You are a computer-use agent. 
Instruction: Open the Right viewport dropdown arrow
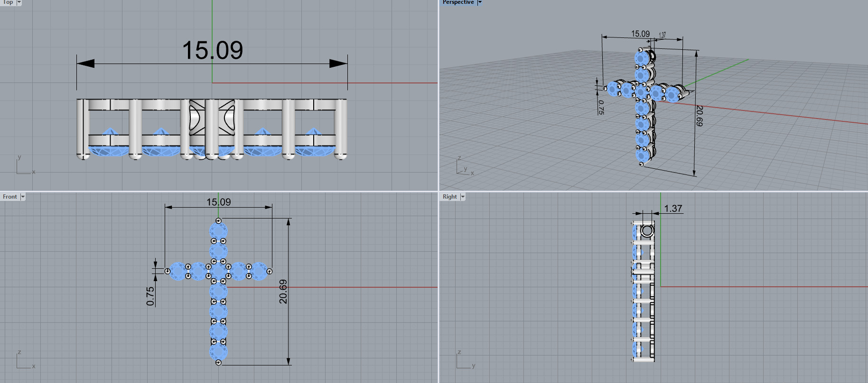[x=463, y=197]
